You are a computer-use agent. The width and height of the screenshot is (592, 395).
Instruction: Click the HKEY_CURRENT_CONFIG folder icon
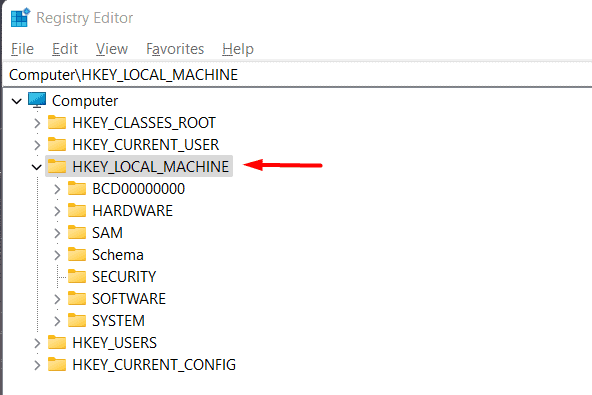(57, 364)
